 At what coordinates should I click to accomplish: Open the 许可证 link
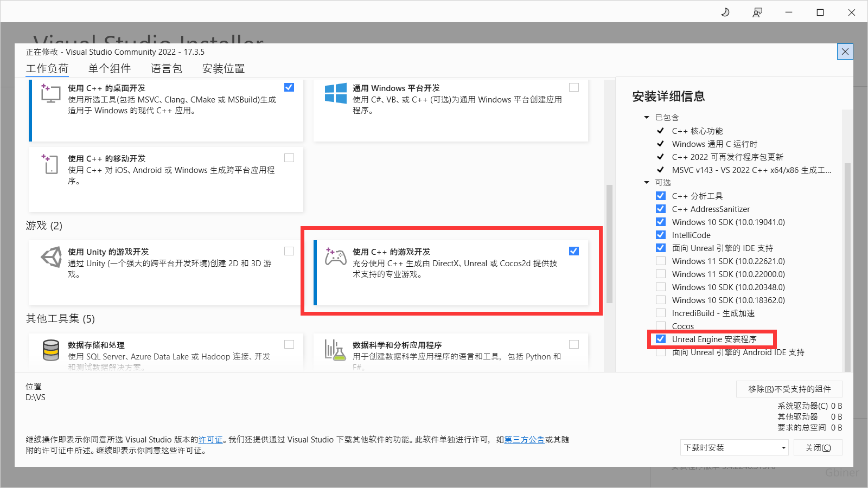pyautogui.click(x=210, y=439)
